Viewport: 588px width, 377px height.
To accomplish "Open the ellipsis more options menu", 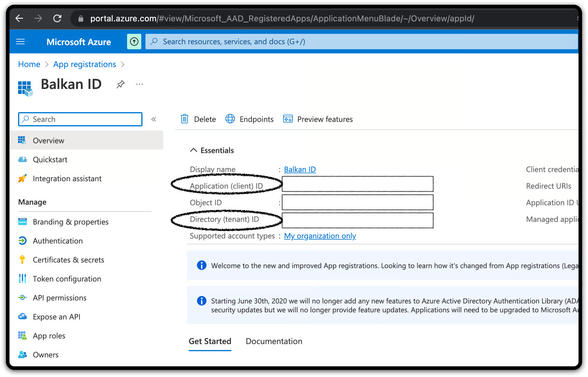I will pos(139,84).
